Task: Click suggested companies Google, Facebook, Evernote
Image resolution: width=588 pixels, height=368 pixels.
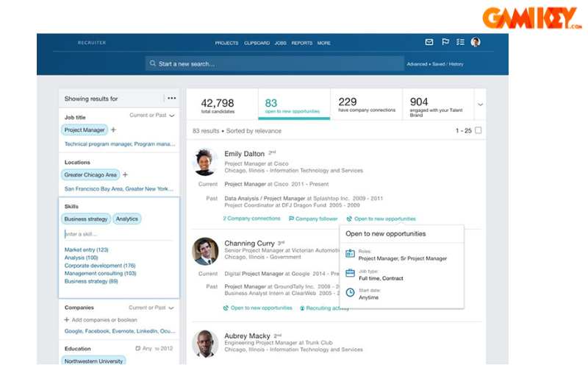Action: 120,331
